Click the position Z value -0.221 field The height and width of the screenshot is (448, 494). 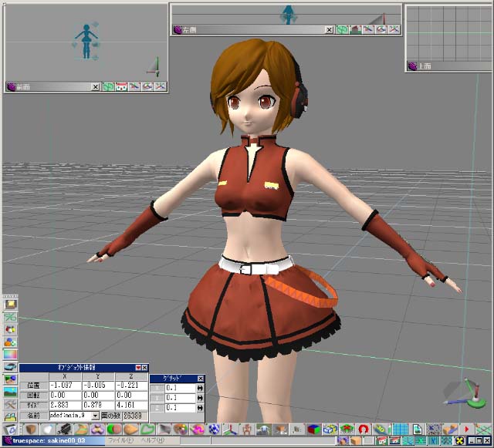131,386
